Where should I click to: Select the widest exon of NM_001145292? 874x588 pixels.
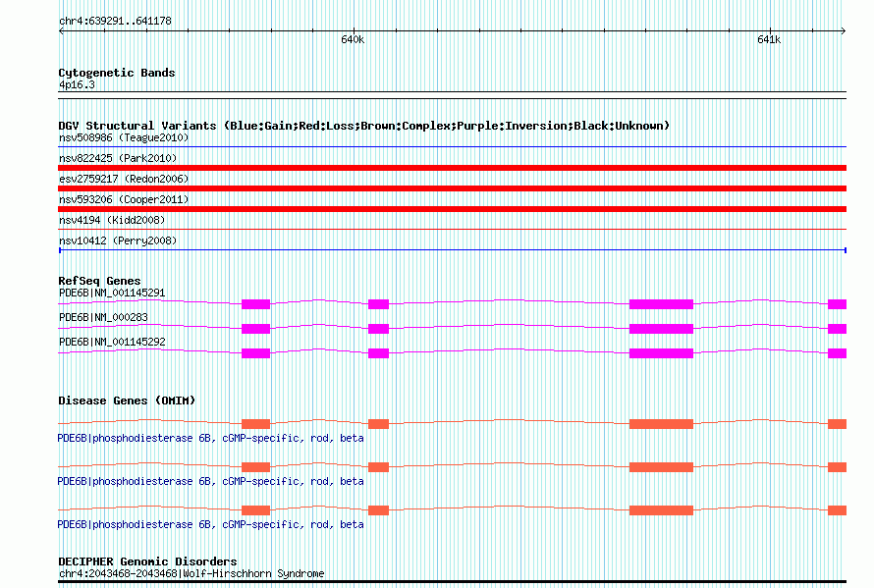[661, 353]
